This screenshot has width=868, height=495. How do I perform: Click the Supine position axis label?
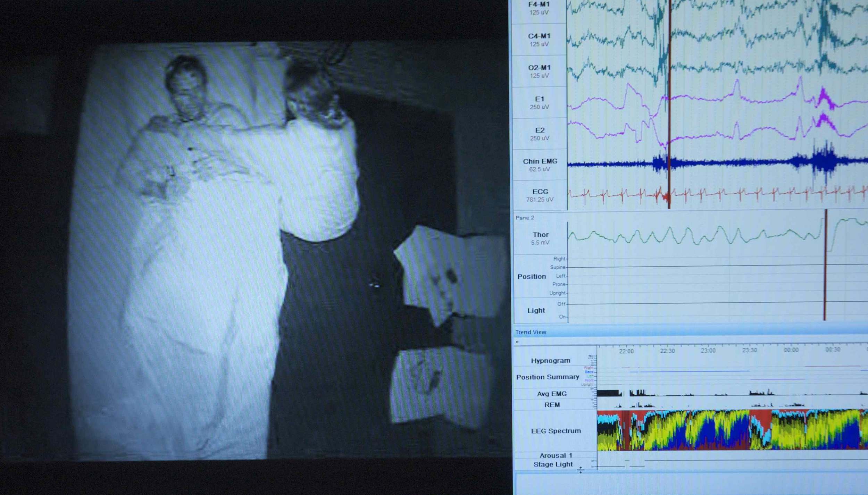558,267
